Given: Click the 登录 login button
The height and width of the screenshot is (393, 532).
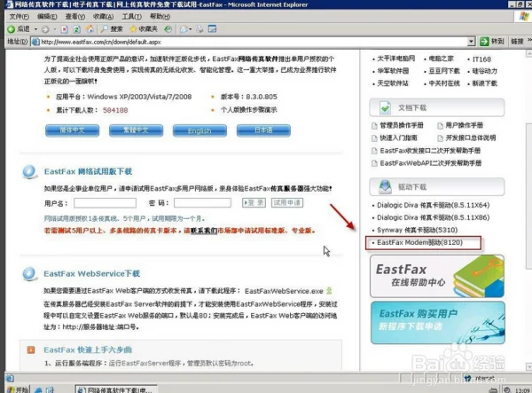Looking at the screenshot, I should point(254,203).
